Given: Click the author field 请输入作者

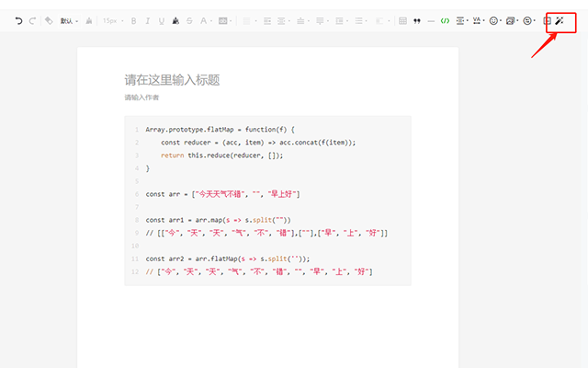Looking at the screenshot, I should (141, 98).
